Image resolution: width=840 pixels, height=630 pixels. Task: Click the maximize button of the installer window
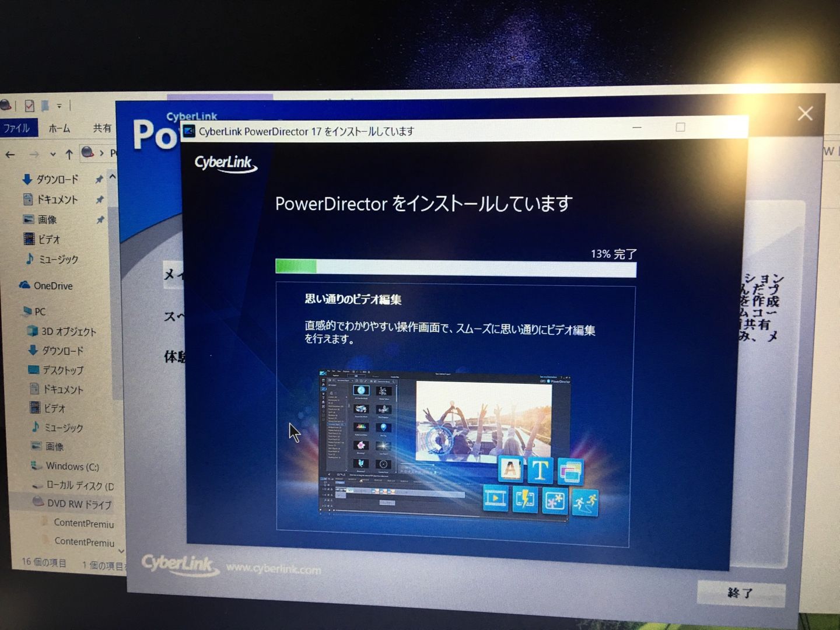click(x=680, y=127)
